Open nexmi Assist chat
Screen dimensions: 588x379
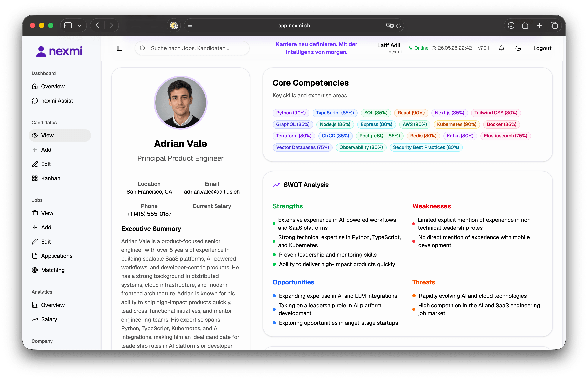click(x=60, y=101)
